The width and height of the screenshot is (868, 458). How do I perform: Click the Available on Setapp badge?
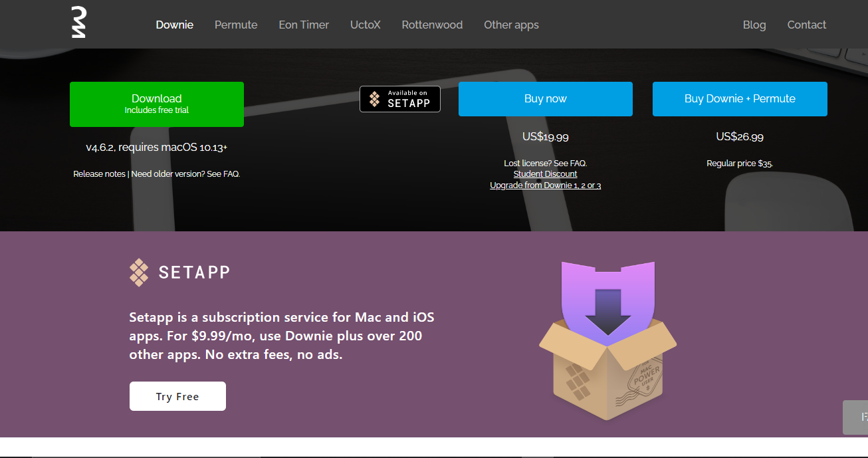400,99
